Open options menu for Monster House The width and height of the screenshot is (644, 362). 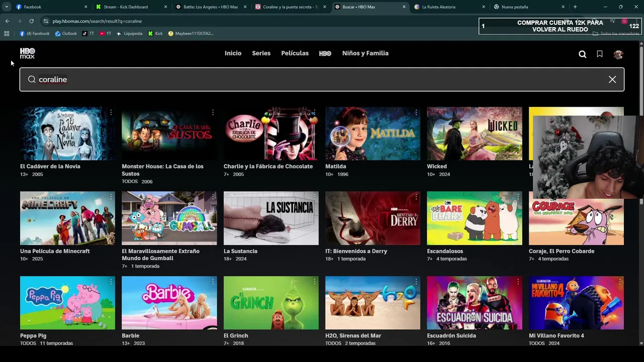click(213, 113)
